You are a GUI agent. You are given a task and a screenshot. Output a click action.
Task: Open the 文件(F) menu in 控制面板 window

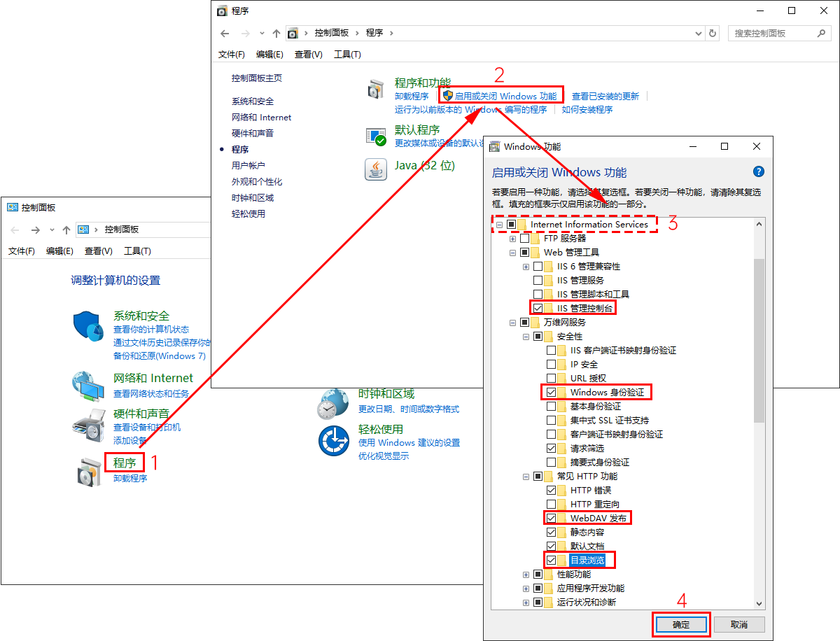click(22, 251)
